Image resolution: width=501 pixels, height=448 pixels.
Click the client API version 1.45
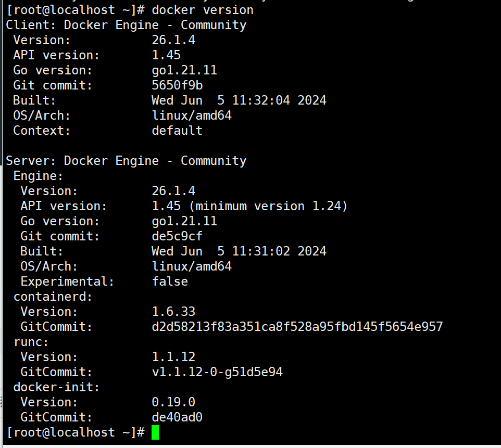pyautogui.click(x=166, y=55)
